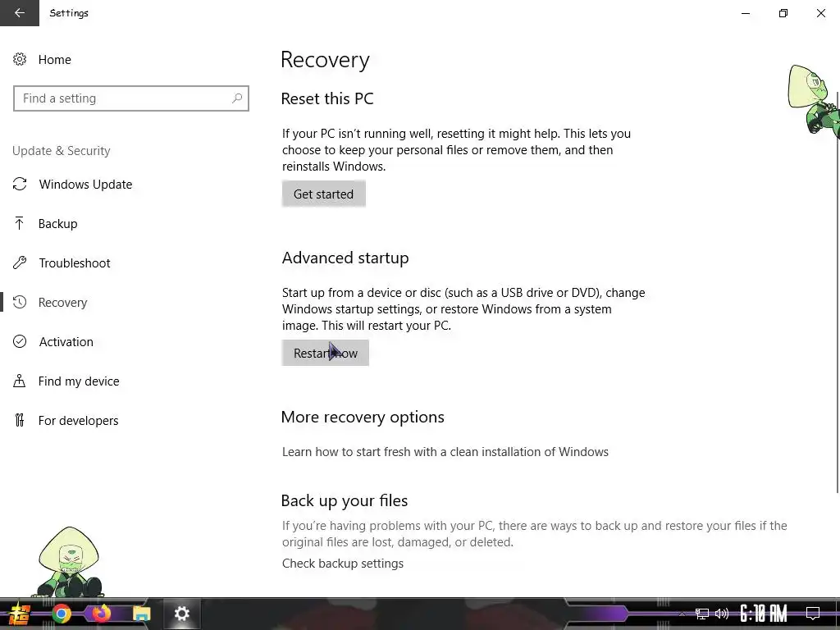Open the volume speaker tray icon
Viewport: 840px width, 630px height.
722,614
